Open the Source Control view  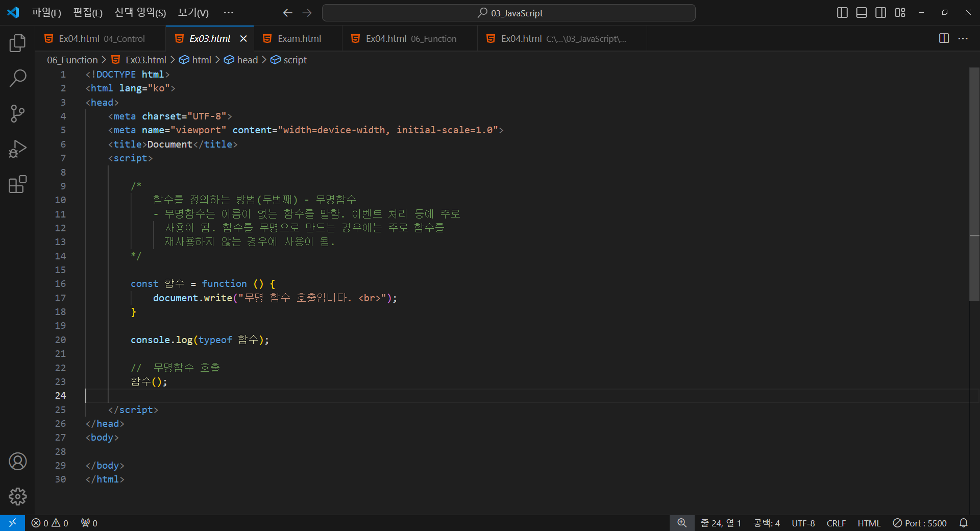coord(17,114)
